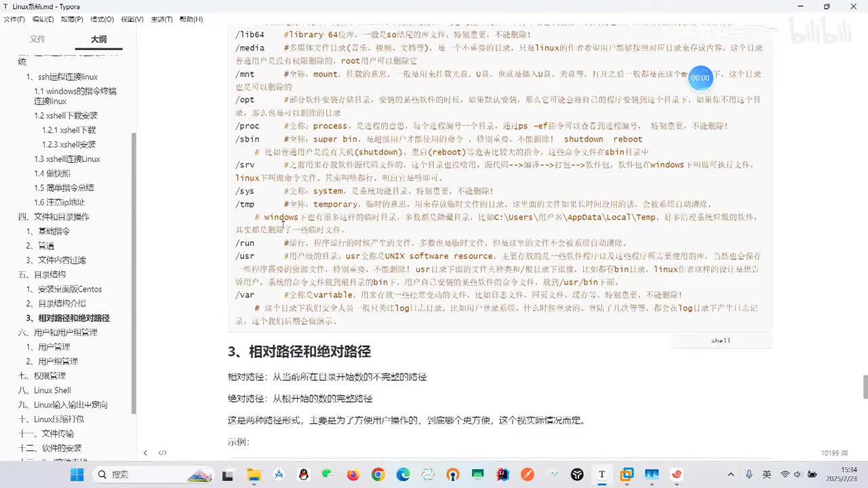Launch QQ penguin icon in taskbar

pyautogui.click(x=303, y=474)
